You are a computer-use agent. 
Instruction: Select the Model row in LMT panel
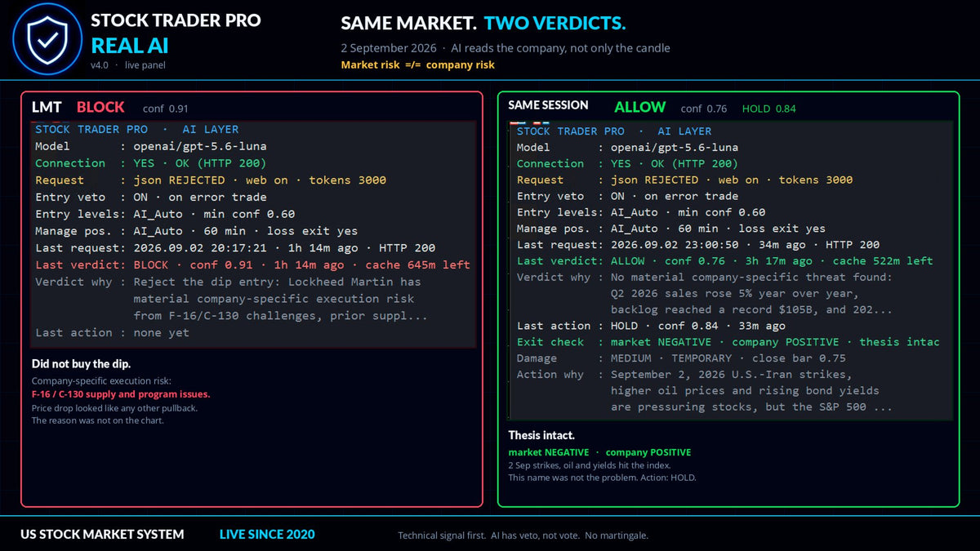click(x=151, y=146)
